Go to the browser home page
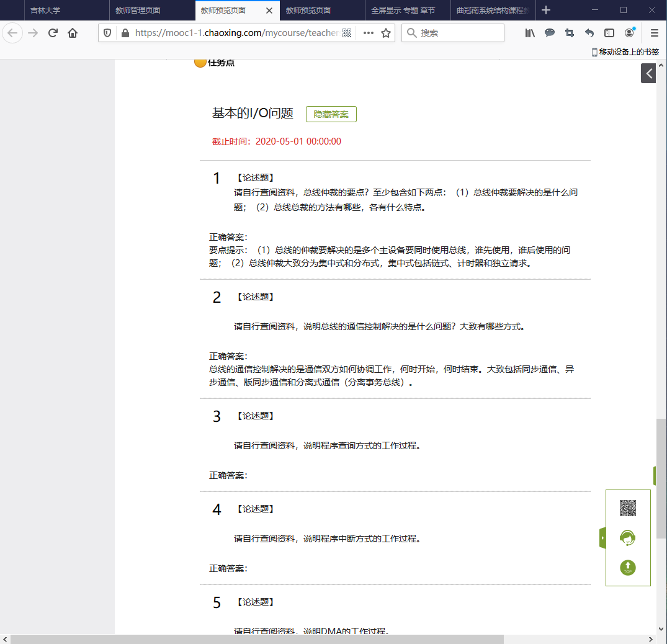667x644 pixels. (73, 33)
